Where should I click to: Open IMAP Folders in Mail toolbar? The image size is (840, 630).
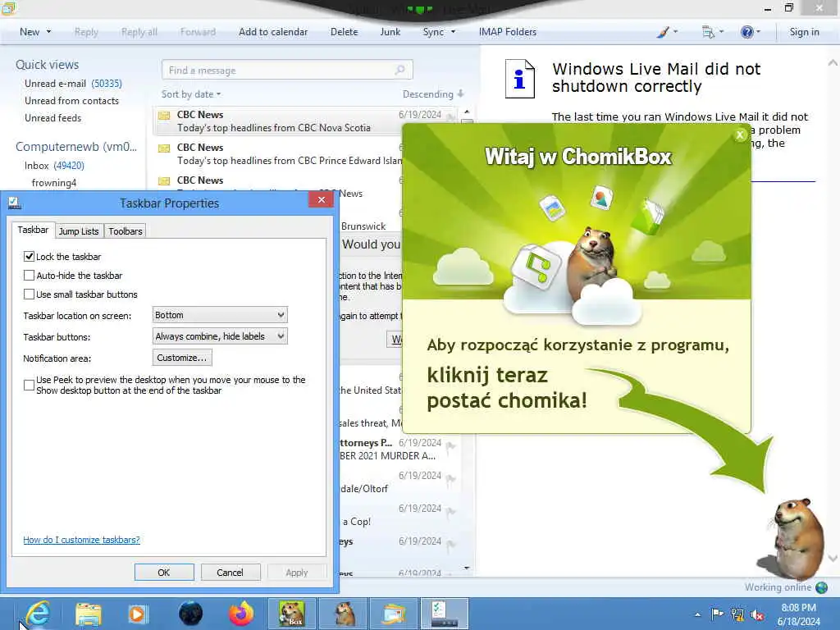(x=507, y=32)
